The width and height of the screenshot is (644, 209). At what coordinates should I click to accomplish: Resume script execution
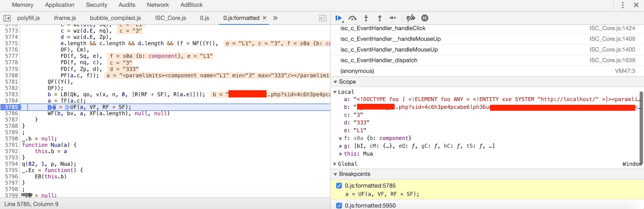[x=339, y=18]
